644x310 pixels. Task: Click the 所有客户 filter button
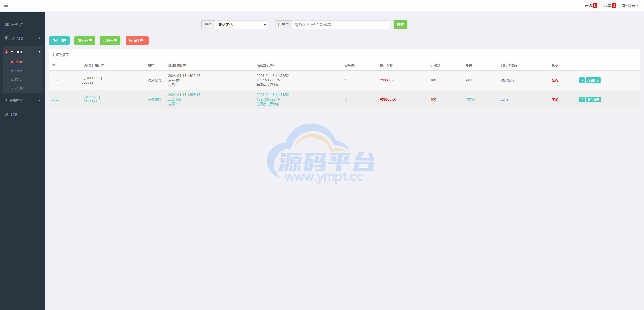[x=85, y=41]
